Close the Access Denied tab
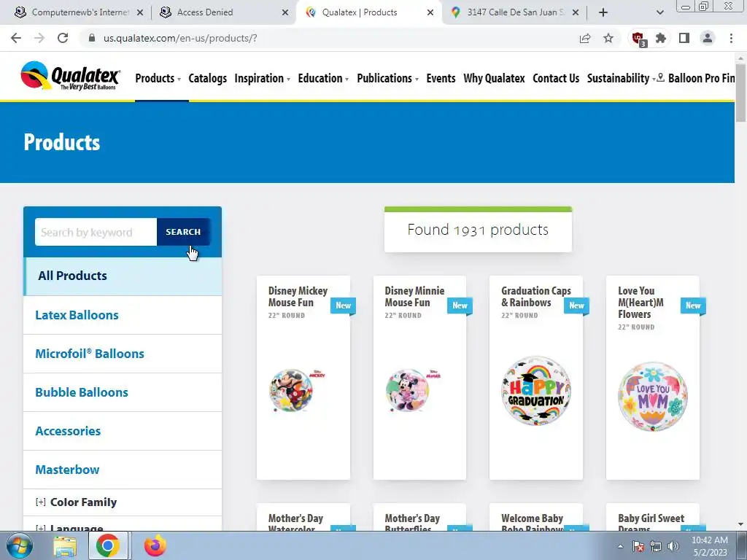 pyautogui.click(x=285, y=12)
